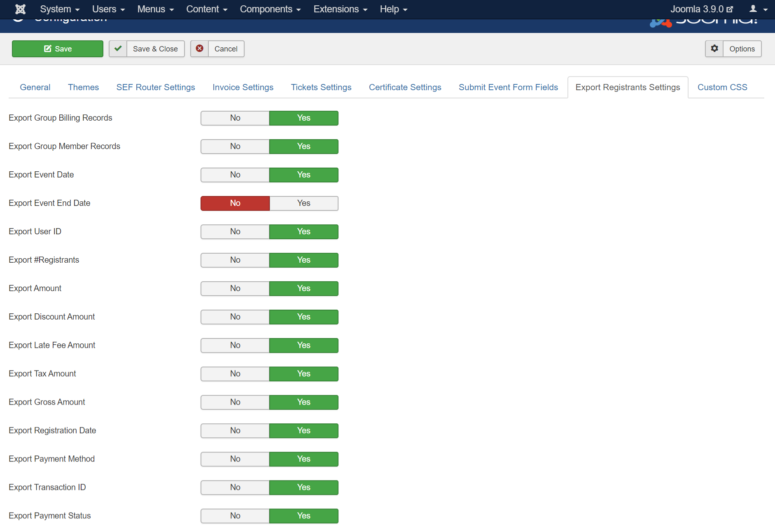
Task: Open the Components dropdown menu
Action: [271, 9]
